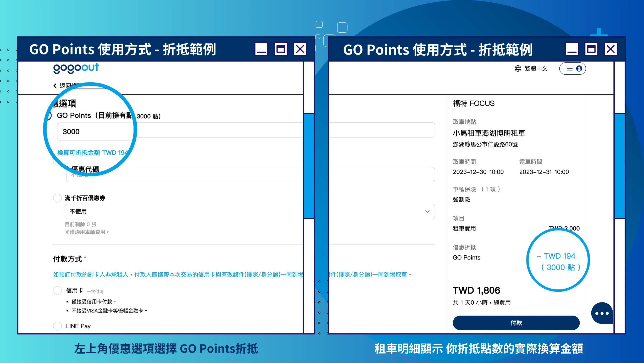Click the 強制險 insurance entry
The height and width of the screenshot is (363, 644).
[x=462, y=200]
